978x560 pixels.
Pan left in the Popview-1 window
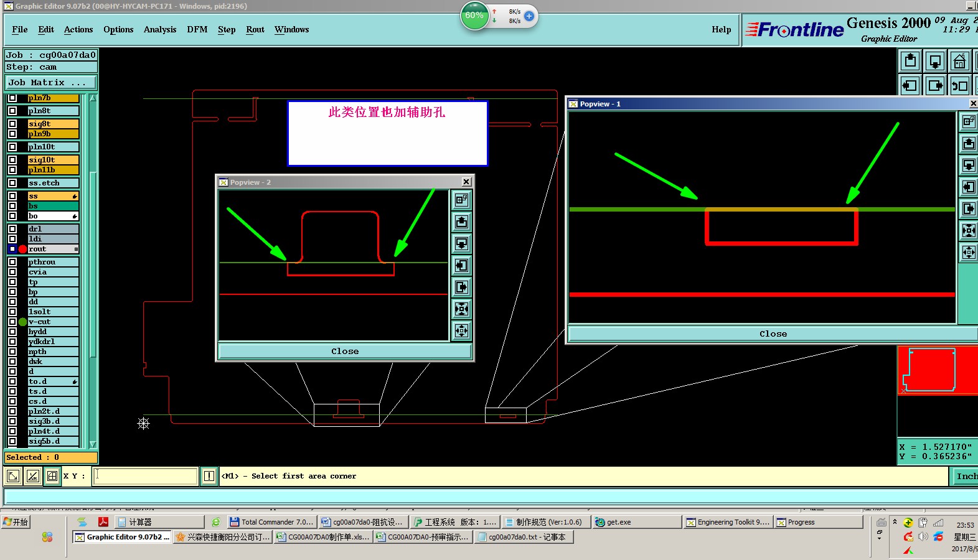pos(969,187)
